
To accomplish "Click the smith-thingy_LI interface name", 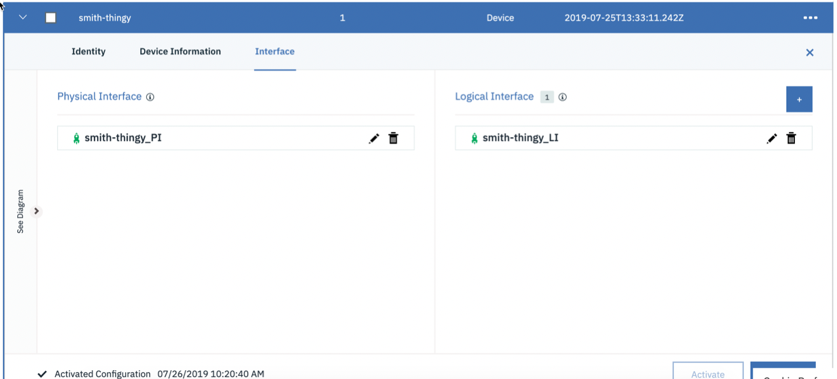I will [520, 138].
